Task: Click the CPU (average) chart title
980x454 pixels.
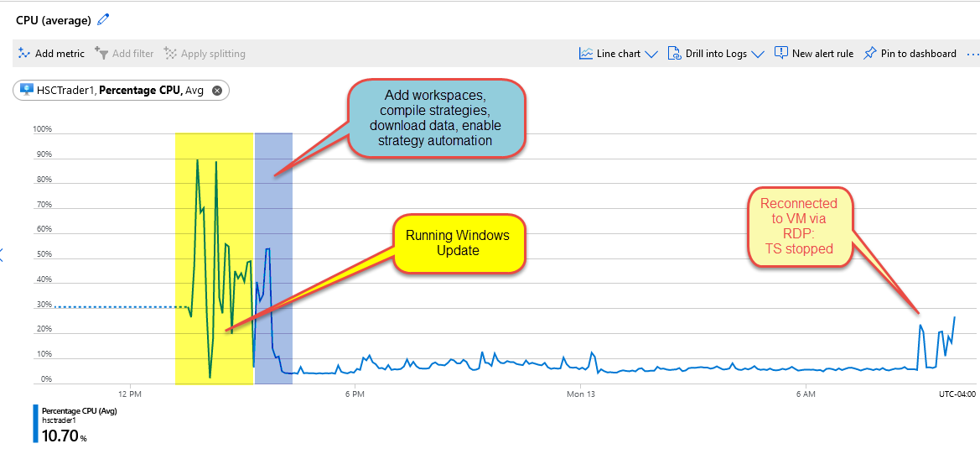Action: [x=53, y=20]
